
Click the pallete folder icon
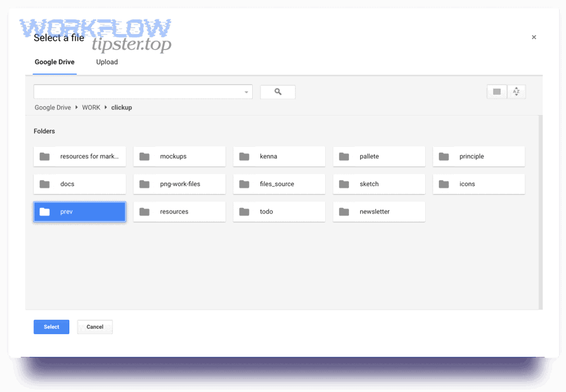click(x=344, y=156)
